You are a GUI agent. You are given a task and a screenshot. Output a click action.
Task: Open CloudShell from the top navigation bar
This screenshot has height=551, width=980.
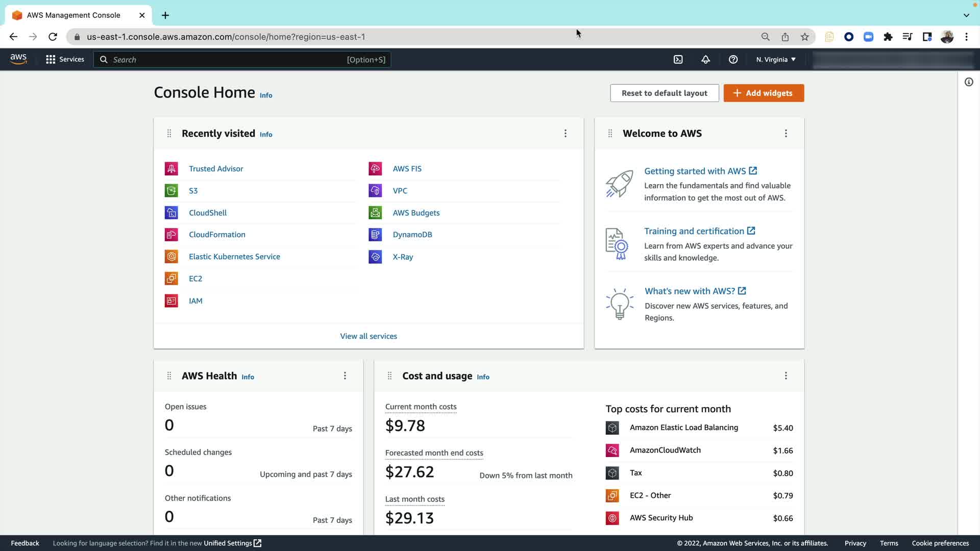click(x=678, y=60)
